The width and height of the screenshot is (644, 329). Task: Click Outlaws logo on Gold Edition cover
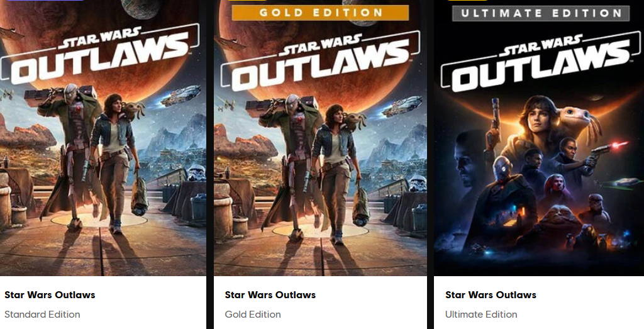point(321,61)
